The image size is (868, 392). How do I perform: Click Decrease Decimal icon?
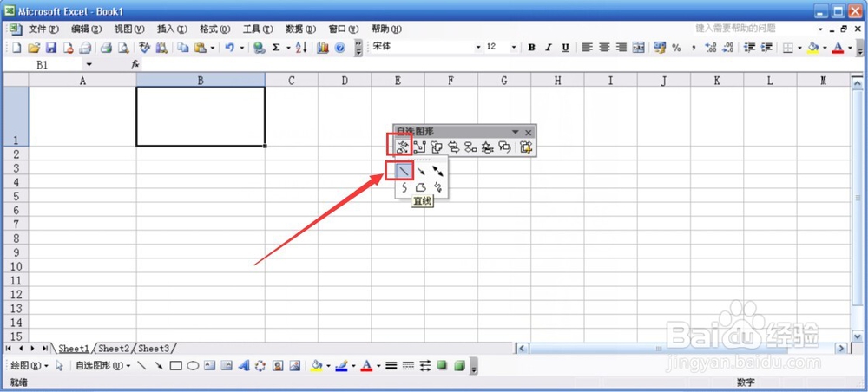point(728,48)
